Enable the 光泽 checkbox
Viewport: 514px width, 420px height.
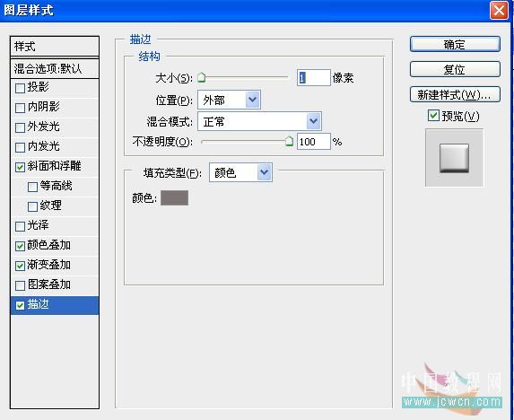tap(20, 226)
